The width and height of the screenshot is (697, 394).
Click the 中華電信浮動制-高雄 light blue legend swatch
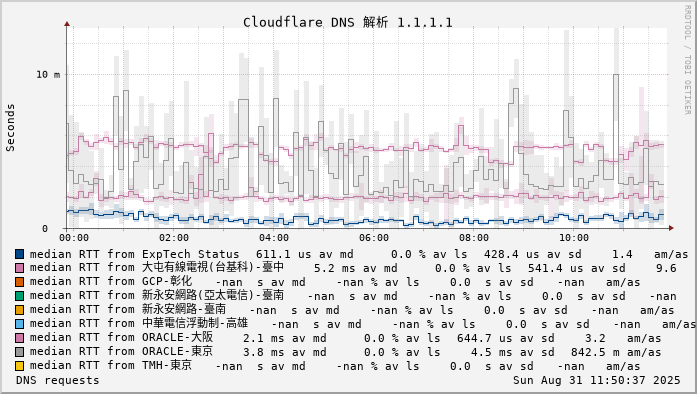click(x=20, y=324)
